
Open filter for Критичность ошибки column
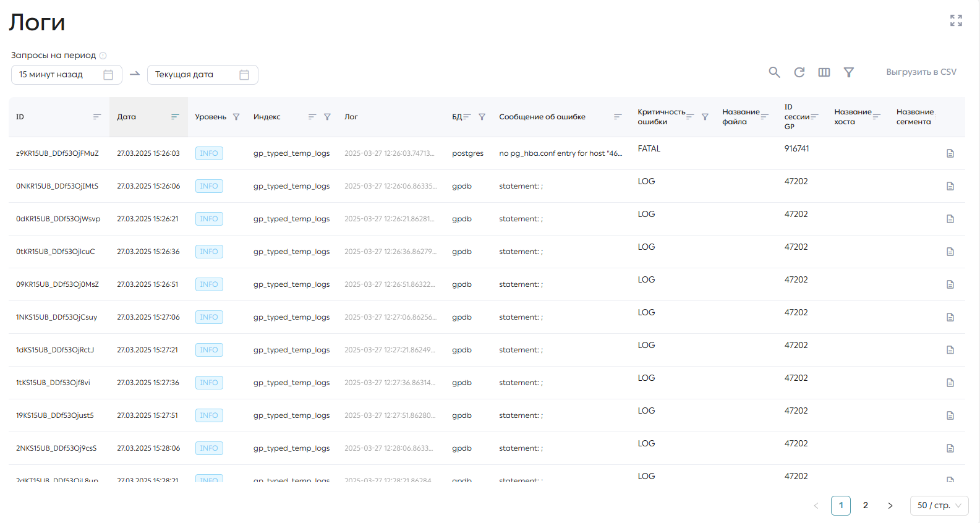click(x=705, y=117)
